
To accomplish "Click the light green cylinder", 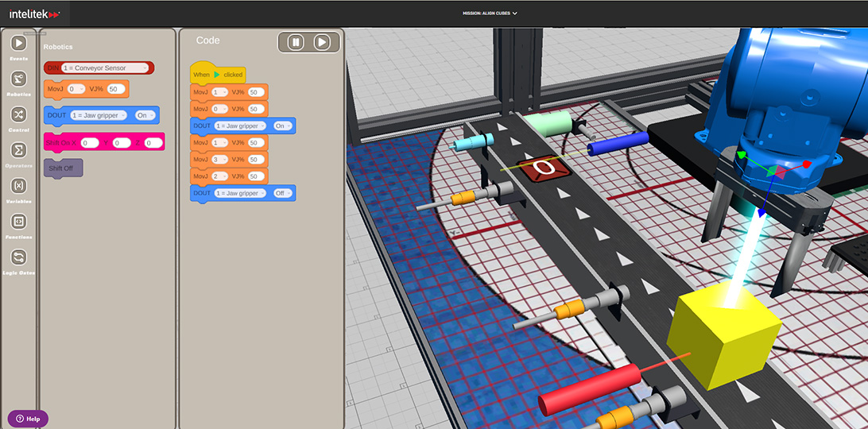I will coord(548,123).
